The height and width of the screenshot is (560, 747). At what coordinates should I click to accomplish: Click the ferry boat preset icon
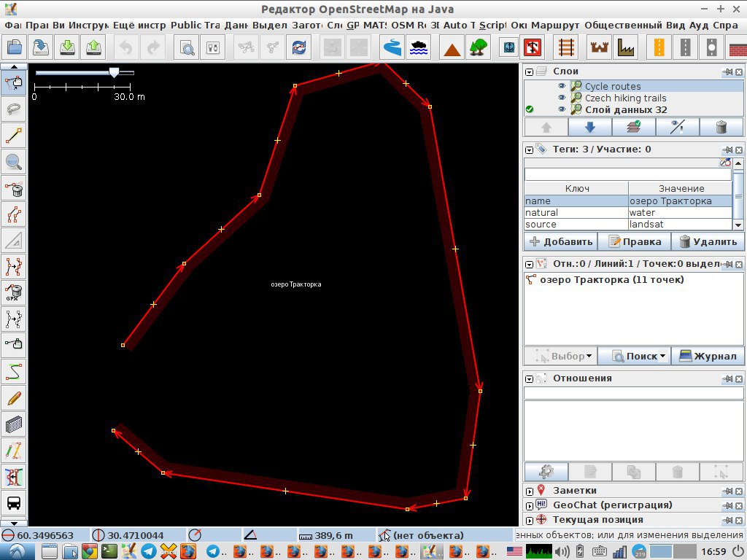pyautogui.click(x=419, y=47)
